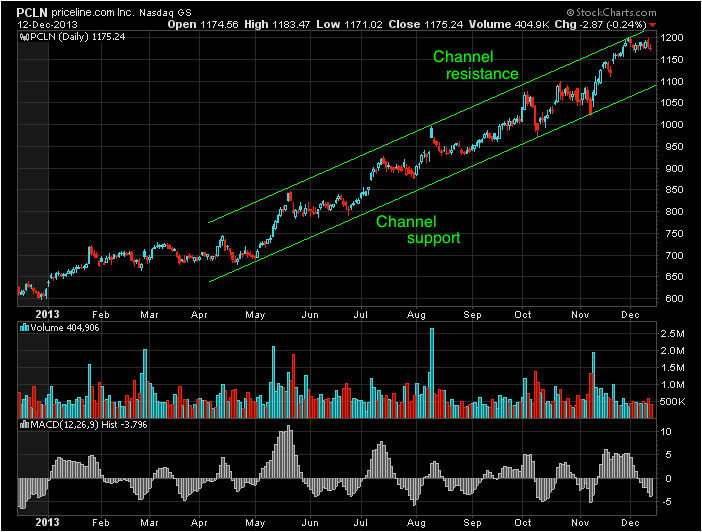The width and height of the screenshot is (702, 532).
Task: Click 'Aug' on the price chart date axis
Action: (416, 315)
